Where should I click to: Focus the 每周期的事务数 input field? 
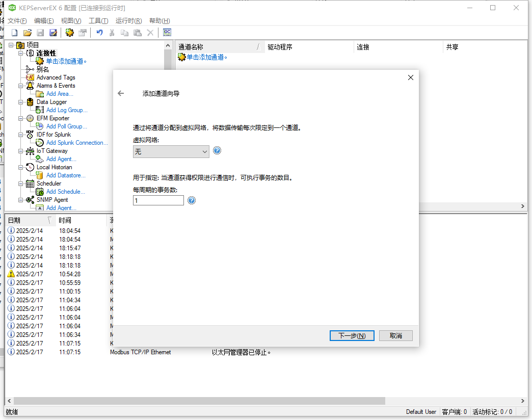158,200
